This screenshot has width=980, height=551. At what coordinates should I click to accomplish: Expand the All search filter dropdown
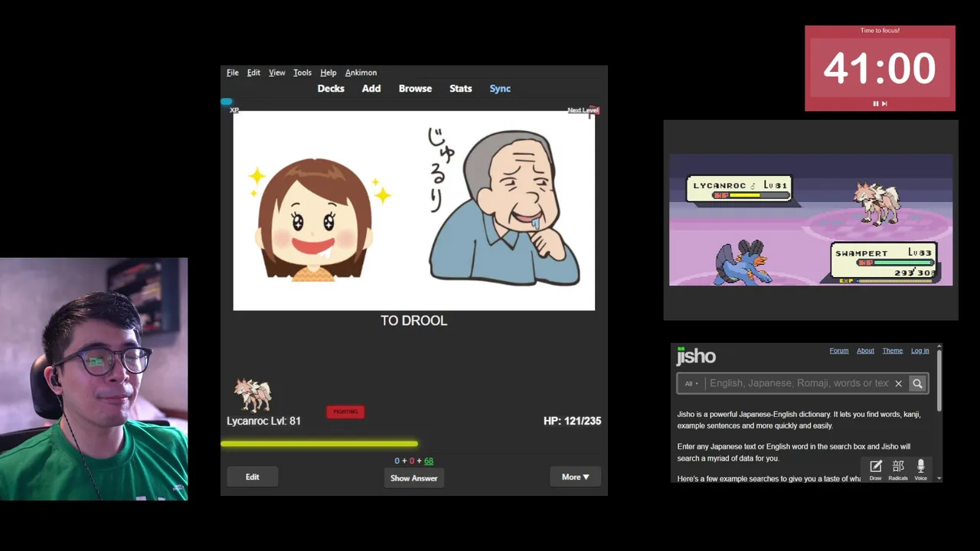click(691, 383)
